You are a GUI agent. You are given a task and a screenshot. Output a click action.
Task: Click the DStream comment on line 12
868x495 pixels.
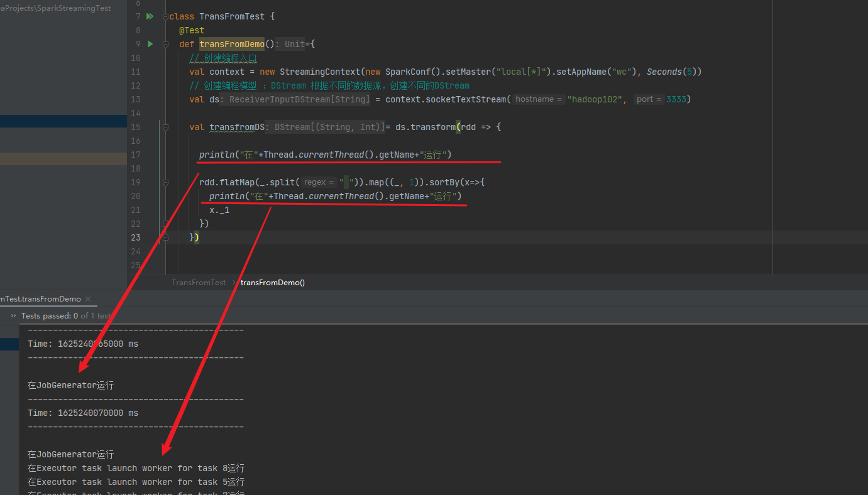[329, 85]
